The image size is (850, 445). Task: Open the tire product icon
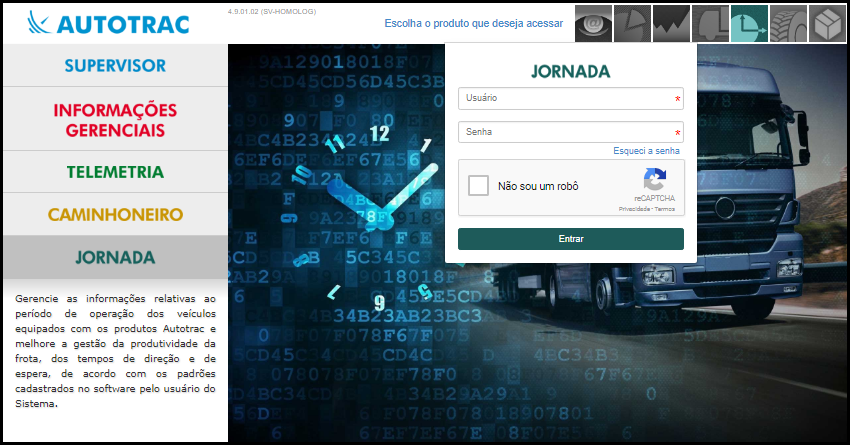[789, 23]
